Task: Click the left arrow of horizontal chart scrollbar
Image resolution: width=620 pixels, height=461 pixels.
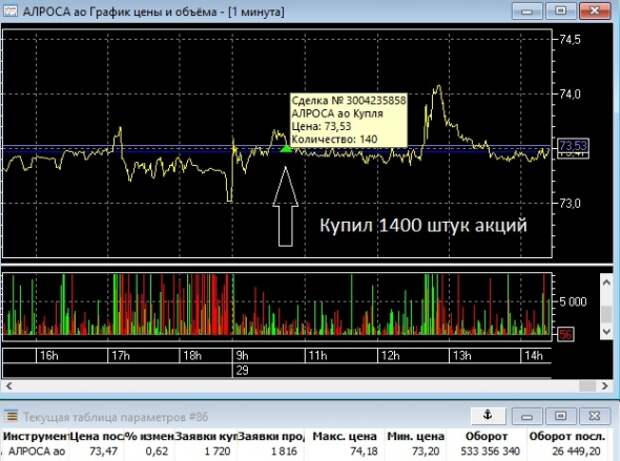Action: [9, 386]
